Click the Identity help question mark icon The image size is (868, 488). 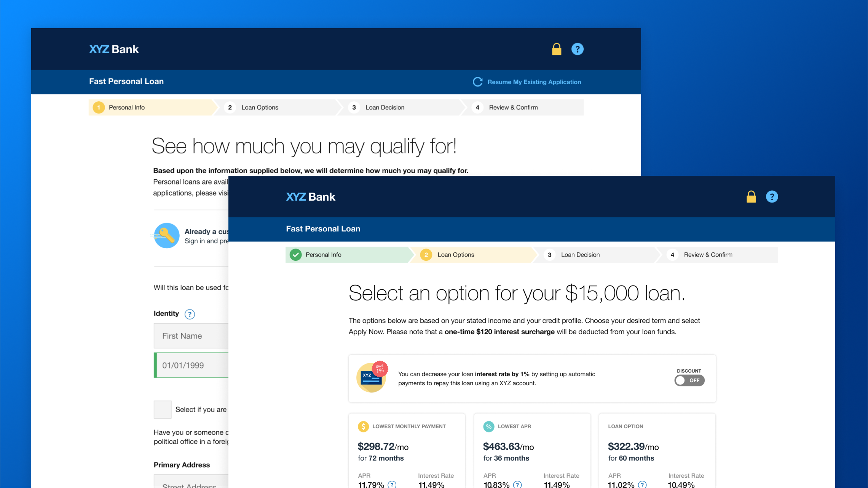190,314
